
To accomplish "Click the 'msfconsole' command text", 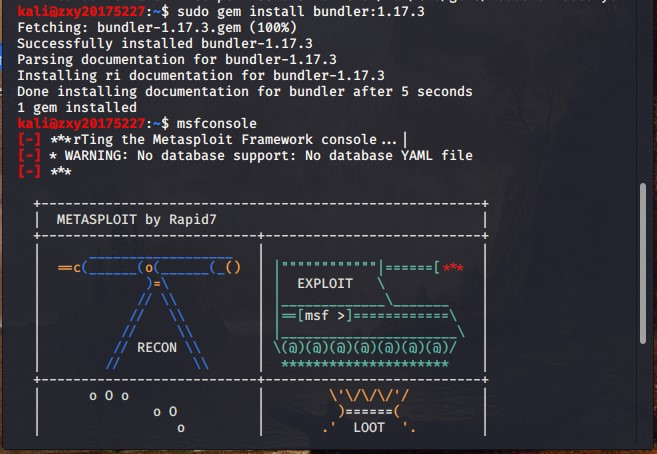I will tap(217, 124).
